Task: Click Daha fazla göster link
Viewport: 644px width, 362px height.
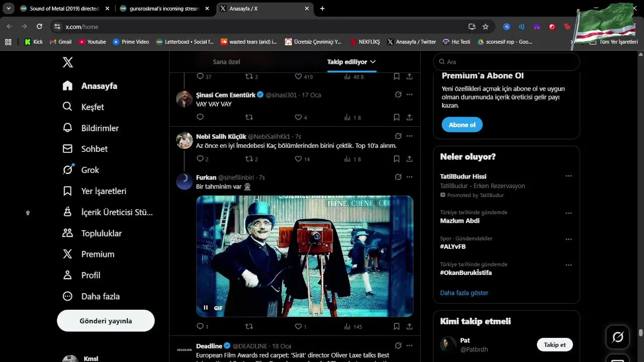Action: 464,293
